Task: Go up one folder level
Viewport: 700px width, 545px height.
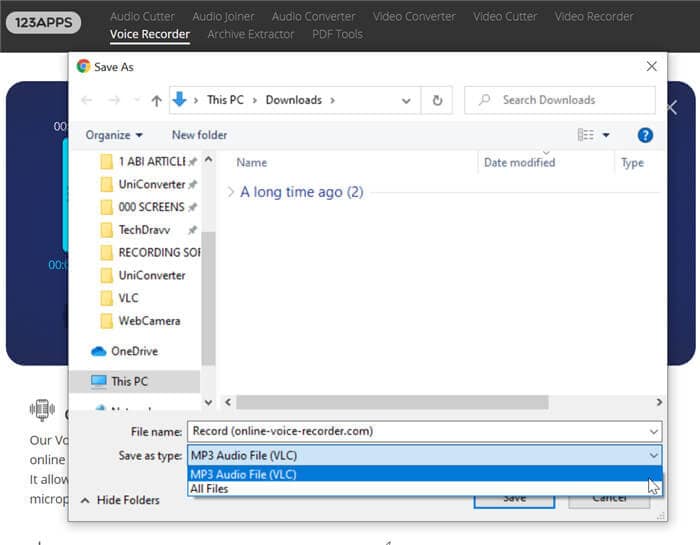Action: (x=156, y=100)
